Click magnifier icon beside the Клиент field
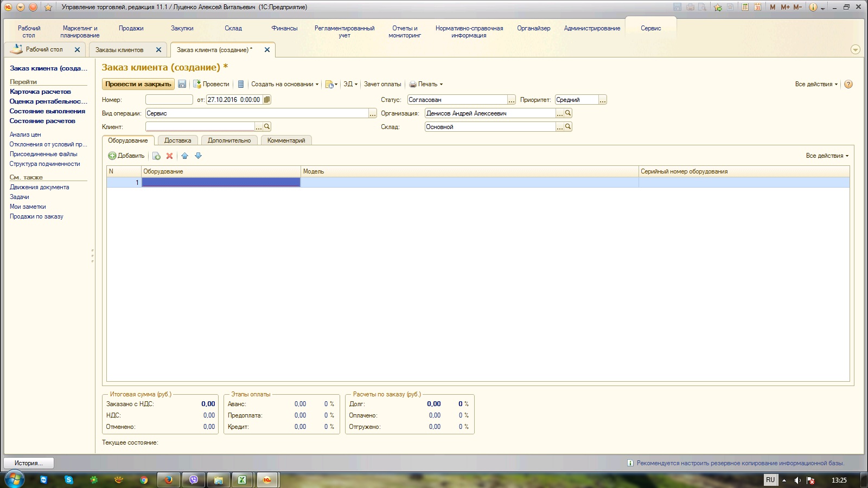868x488 pixels. click(x=267, y=127)
